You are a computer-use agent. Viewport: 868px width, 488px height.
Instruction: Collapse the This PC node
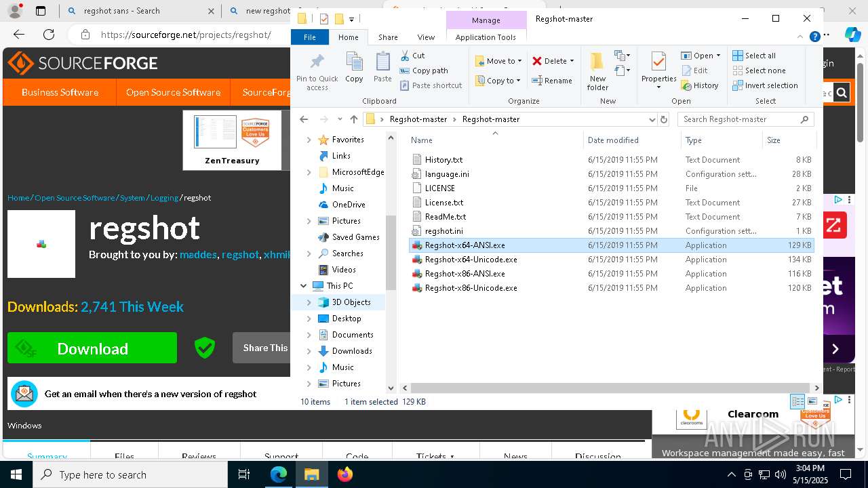[303, 286]
